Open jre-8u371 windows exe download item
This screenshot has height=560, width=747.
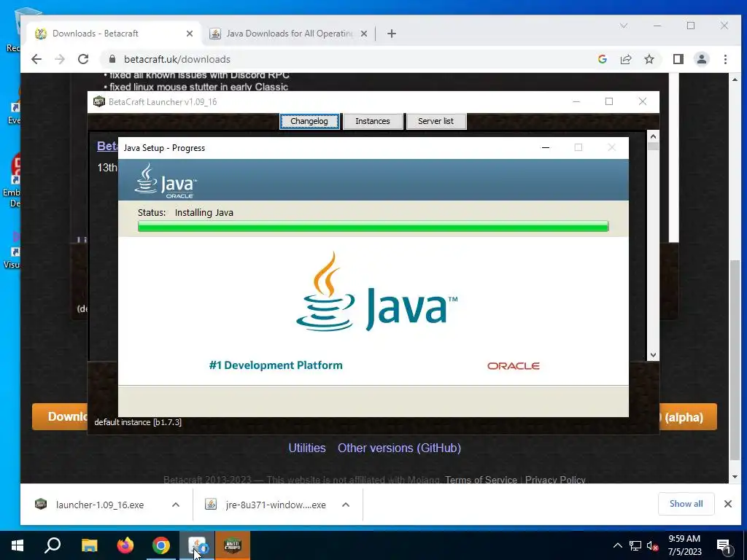(x=275, y=505)
